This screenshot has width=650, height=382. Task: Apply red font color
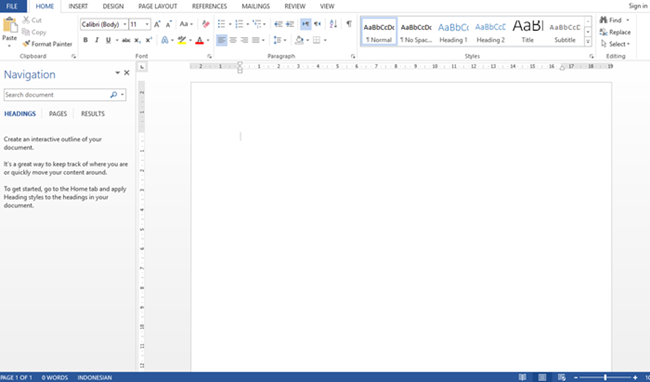199,40
